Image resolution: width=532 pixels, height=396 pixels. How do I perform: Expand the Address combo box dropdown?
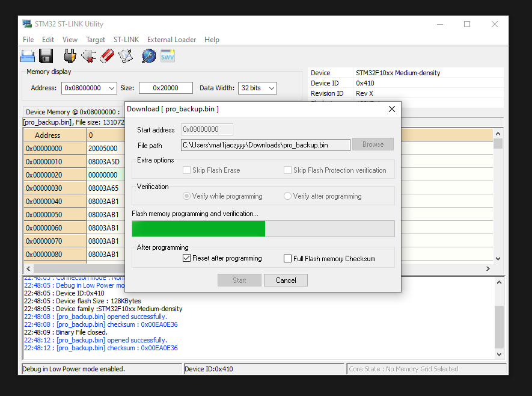pos(111,88)
